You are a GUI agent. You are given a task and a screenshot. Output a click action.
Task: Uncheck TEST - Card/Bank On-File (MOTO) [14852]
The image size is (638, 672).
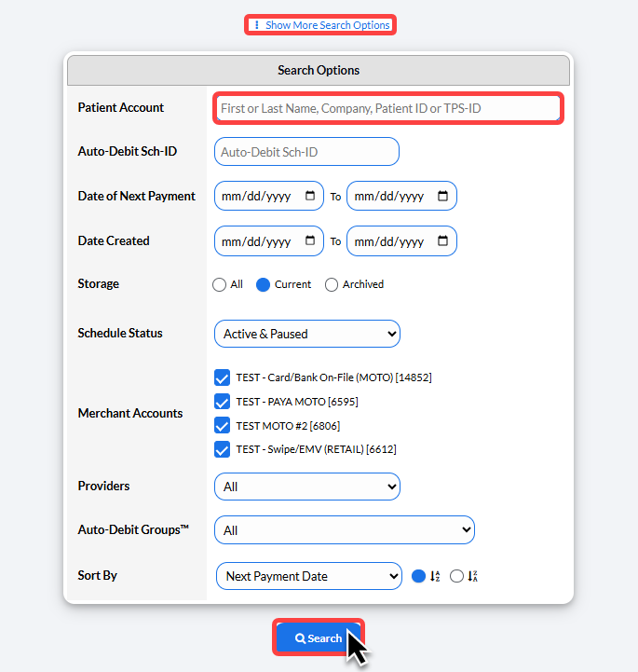pos(223,377)
